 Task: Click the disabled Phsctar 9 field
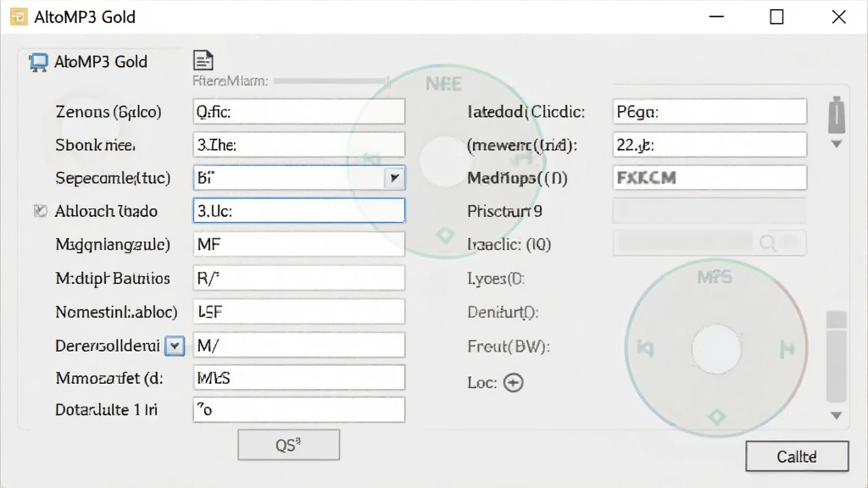click(x=709, y=211)
